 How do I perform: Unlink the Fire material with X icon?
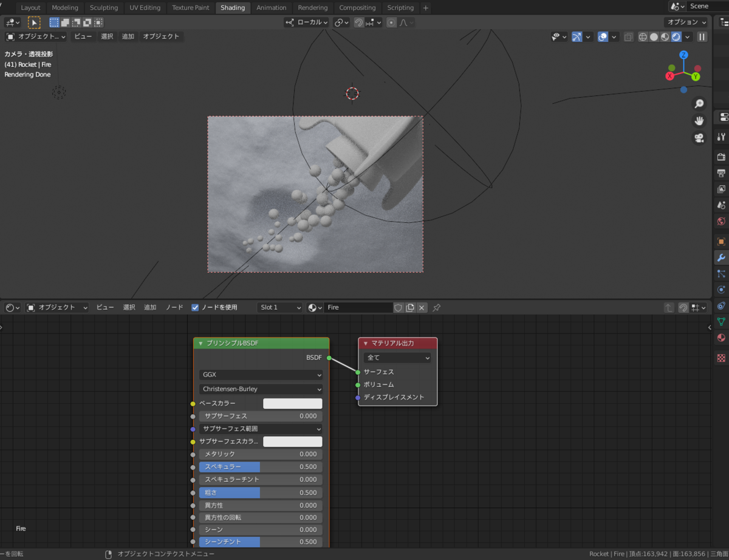pyautogui.click(x=422, y=308)
